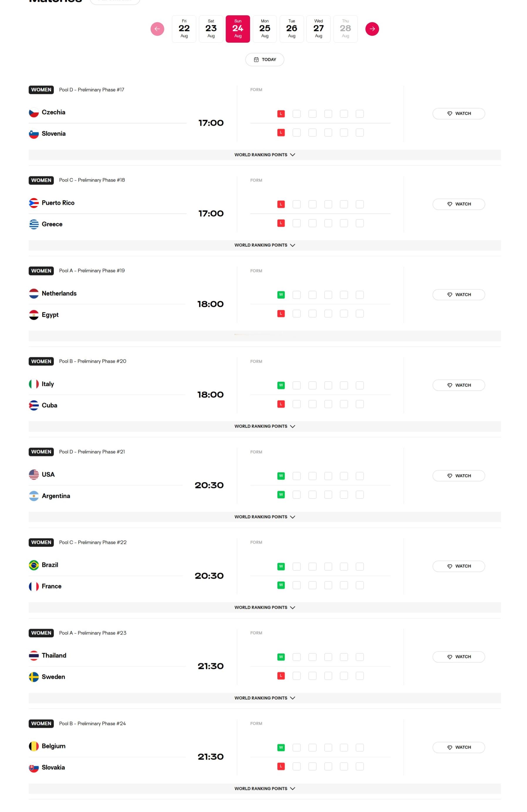
Task: Click the Puerto Rico flag icon
Action: pos(34,203)
